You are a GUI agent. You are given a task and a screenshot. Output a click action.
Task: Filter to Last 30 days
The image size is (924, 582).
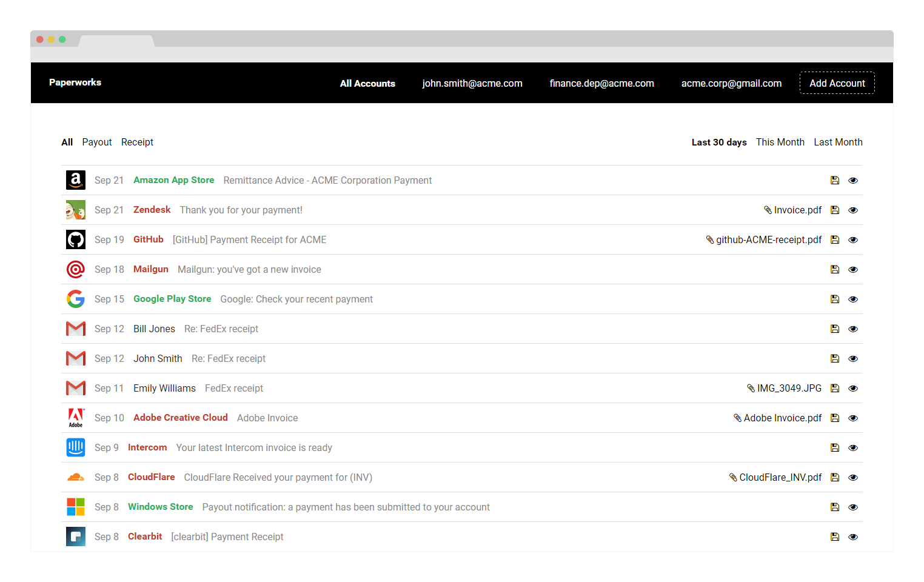719,142
